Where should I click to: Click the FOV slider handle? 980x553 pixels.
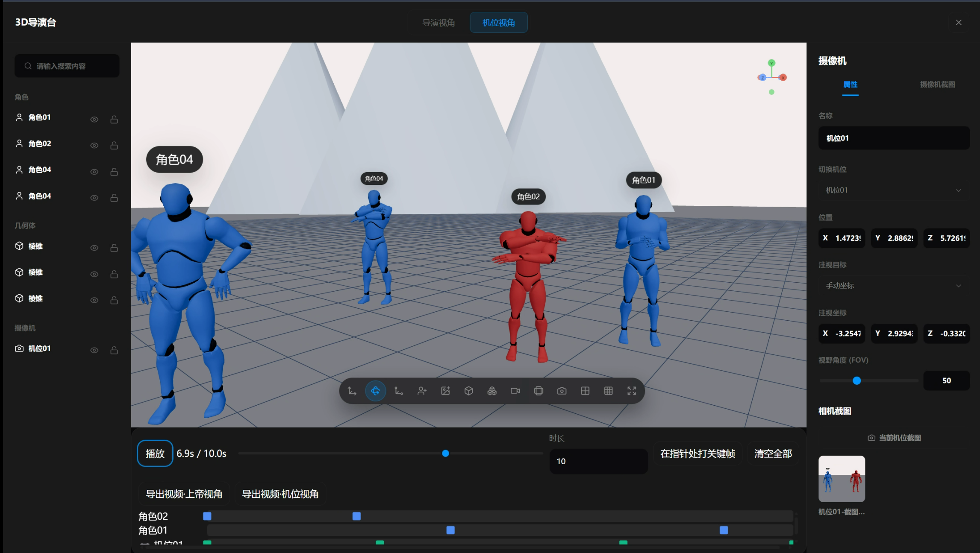pyautogui.click(x=856, y=380)
